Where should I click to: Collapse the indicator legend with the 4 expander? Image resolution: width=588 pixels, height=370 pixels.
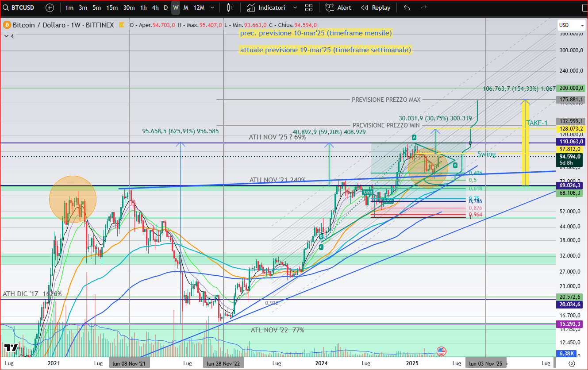8,35
